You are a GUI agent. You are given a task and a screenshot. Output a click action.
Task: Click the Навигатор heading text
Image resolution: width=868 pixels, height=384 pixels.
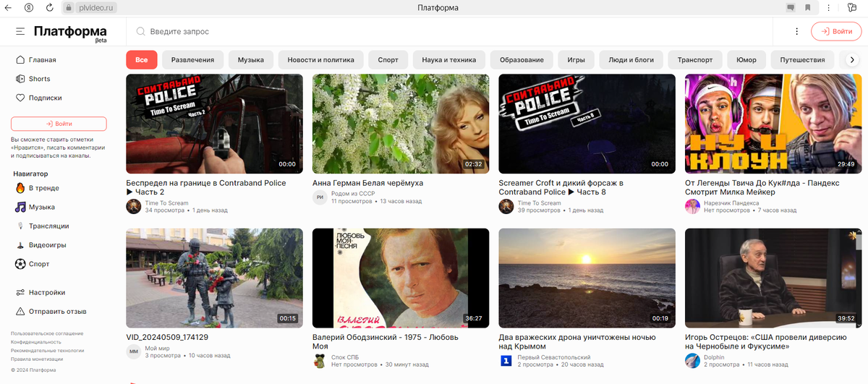tap(30, 174)
